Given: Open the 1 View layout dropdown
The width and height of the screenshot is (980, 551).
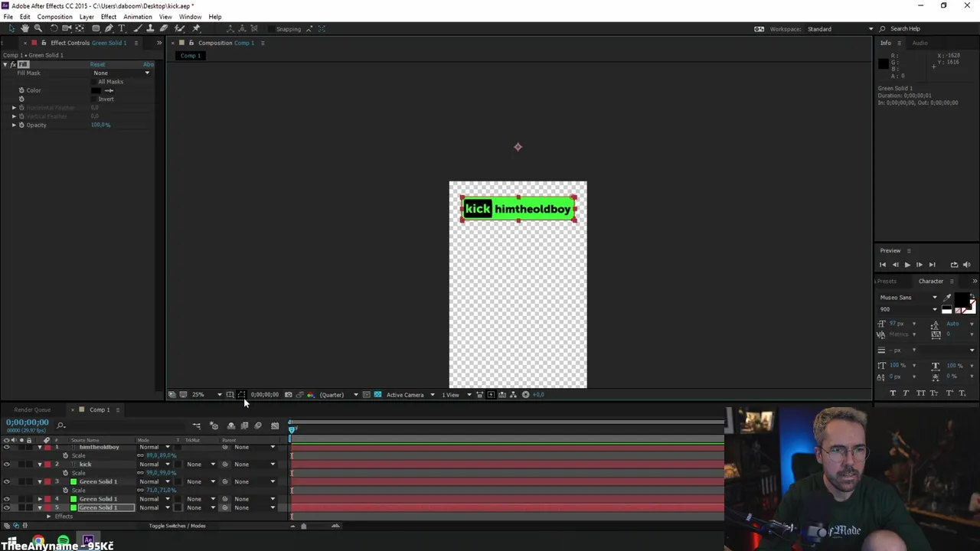Looking at the screenshot, I should (x=456, y=395).
